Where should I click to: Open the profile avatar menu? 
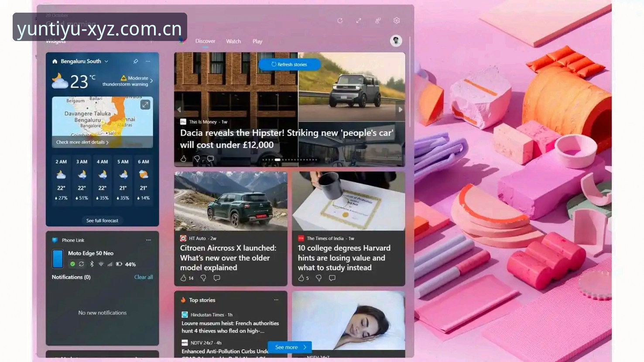pos(396,41)
